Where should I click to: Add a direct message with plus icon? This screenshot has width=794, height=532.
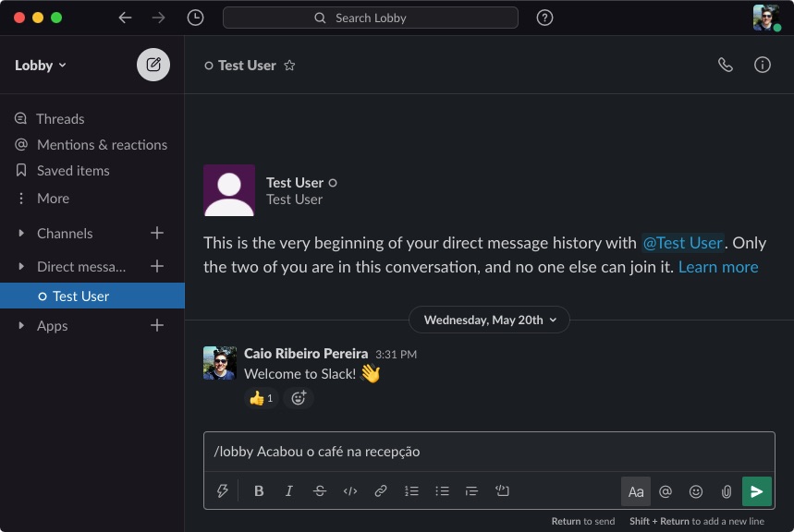pos(157,266)
